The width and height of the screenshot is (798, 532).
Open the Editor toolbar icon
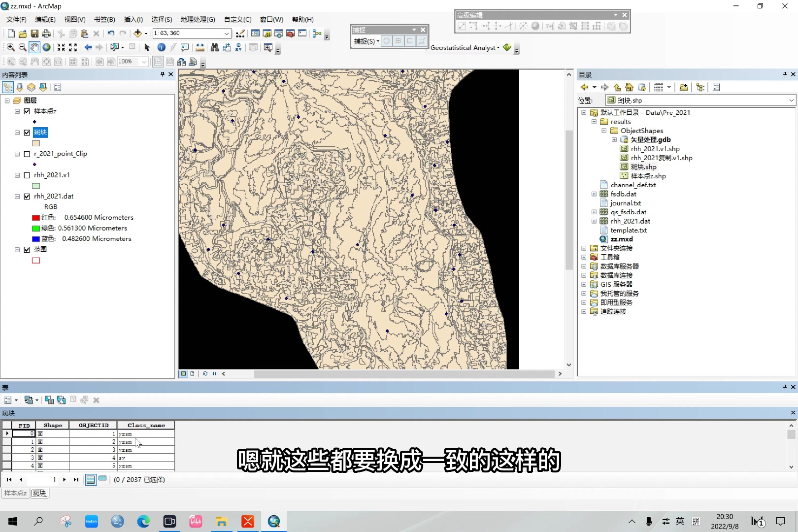pyautogui.click(x=240, y=33)
